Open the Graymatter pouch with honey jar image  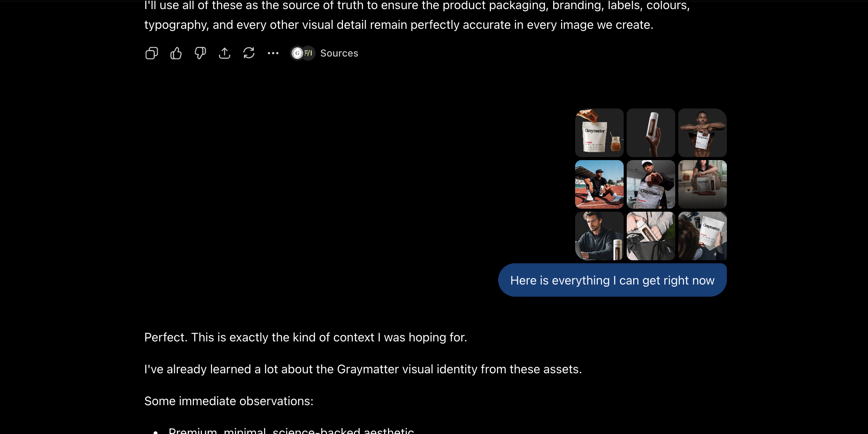point(599,133)
